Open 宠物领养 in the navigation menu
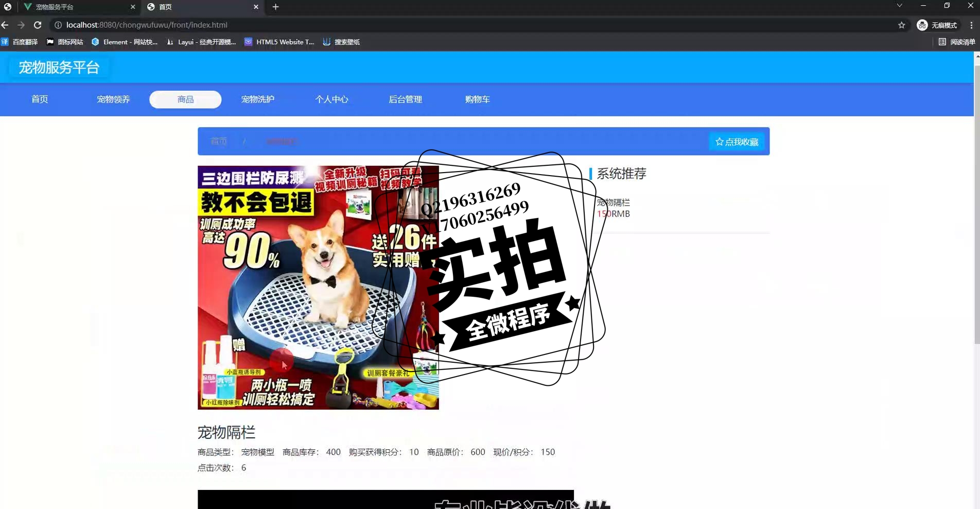Screen dimensions: 980x509 click(113, 99)
